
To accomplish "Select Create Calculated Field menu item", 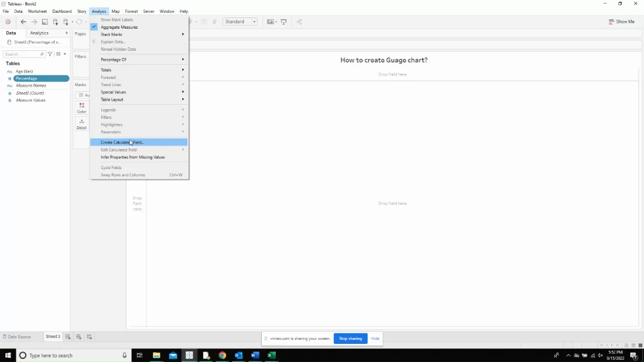I will click(x=139, y=143).
